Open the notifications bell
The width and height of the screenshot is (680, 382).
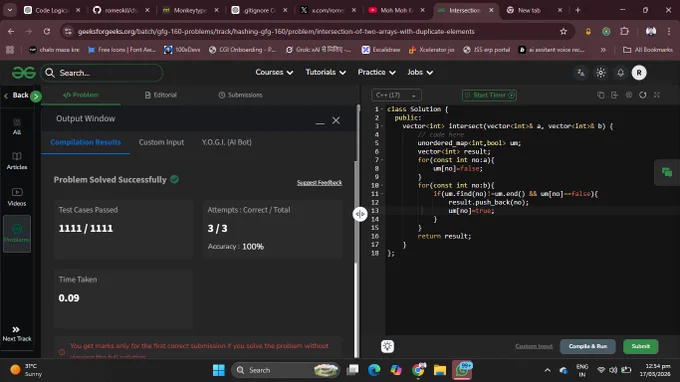click(621, 73)
